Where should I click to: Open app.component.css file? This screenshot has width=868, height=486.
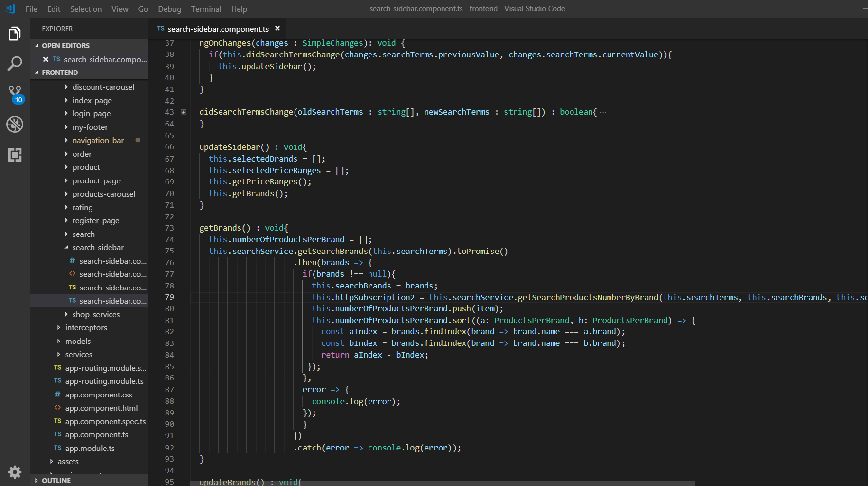(x=98, y=395)
